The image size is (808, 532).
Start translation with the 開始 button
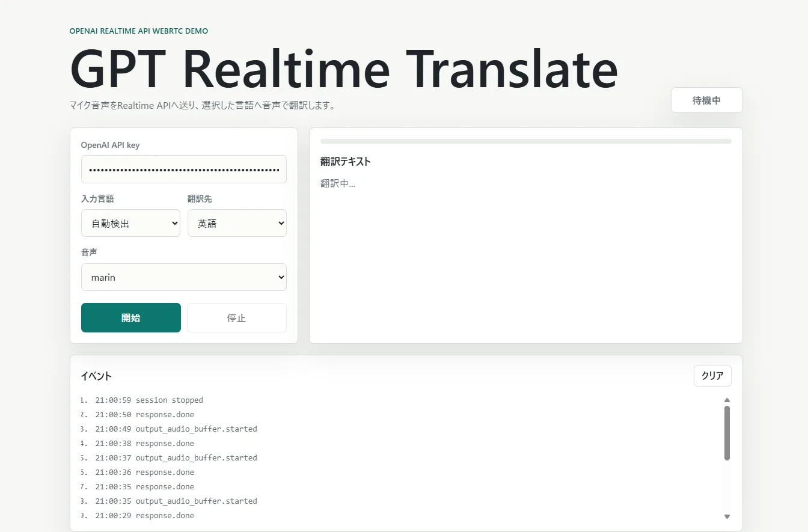coord(131,318)
